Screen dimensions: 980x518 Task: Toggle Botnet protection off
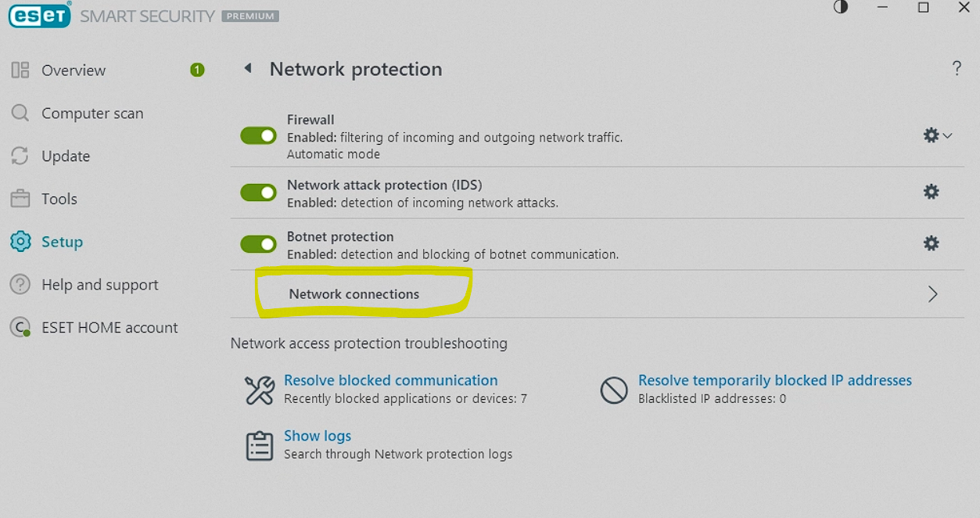(x=258, y=244)
